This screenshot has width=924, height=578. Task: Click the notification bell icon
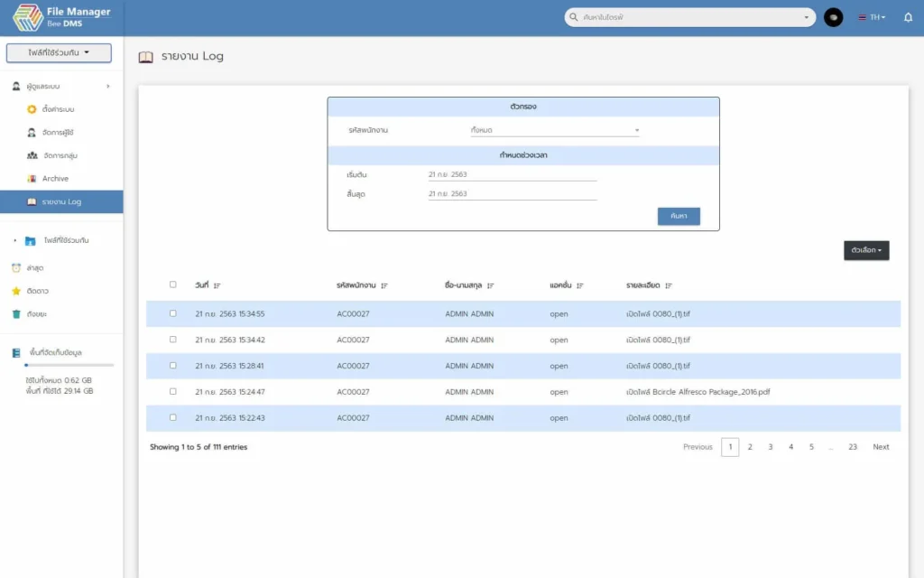click(x=908, y=17)
